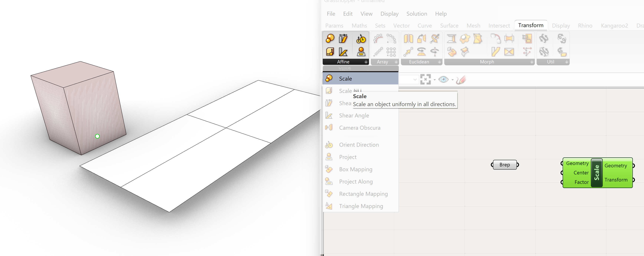The image size is (644, 256).
Task: Click the Scale component icon in the Affine panel
Action: pos(330,39)
